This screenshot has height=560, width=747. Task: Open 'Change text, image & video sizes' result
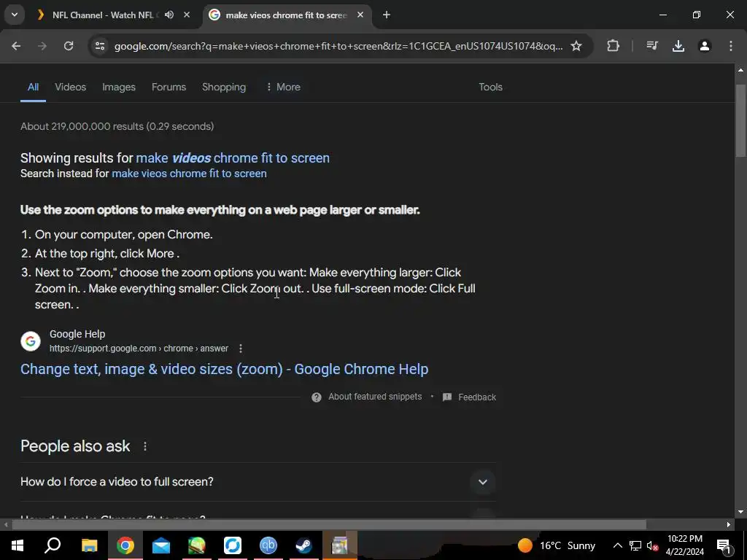(x=225, y=369)
